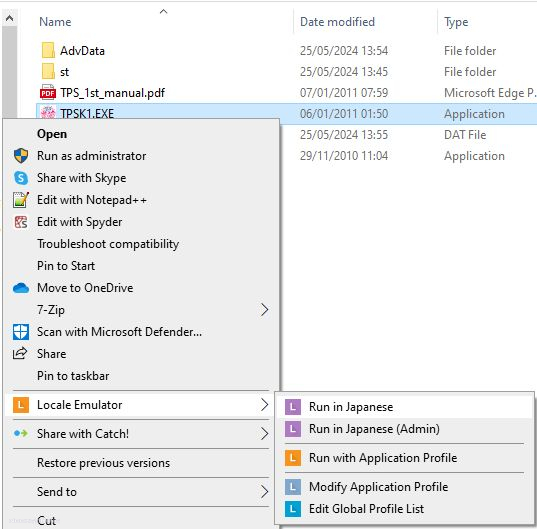Choose Troubleshoot compatibility
The width and height of the screenshot is (537, 529).
tap(141, 244)
